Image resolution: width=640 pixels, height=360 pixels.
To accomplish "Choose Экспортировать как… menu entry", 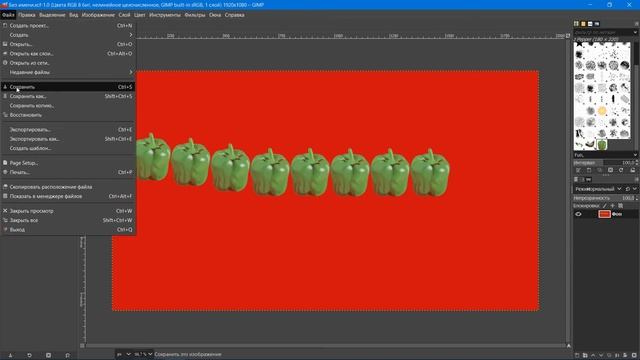I will (x=68, y=139).
